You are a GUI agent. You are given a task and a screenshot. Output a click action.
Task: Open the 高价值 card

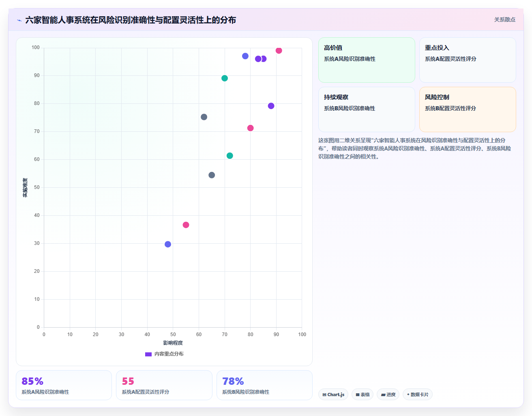click(x=367, y=60)
